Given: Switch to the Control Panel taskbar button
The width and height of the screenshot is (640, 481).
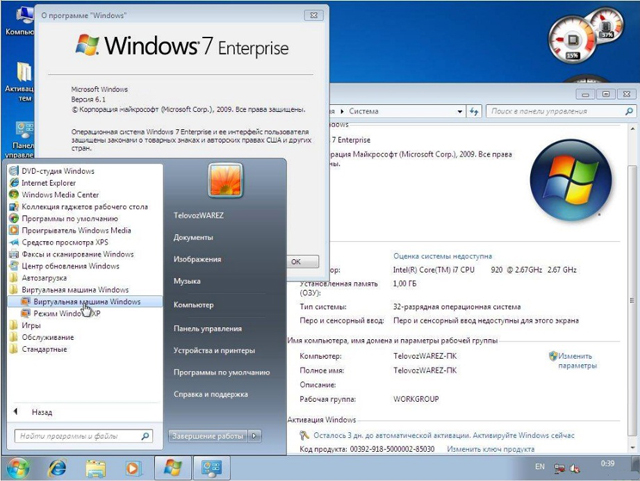Looking at the screenshot, I should tap(211, 468).
